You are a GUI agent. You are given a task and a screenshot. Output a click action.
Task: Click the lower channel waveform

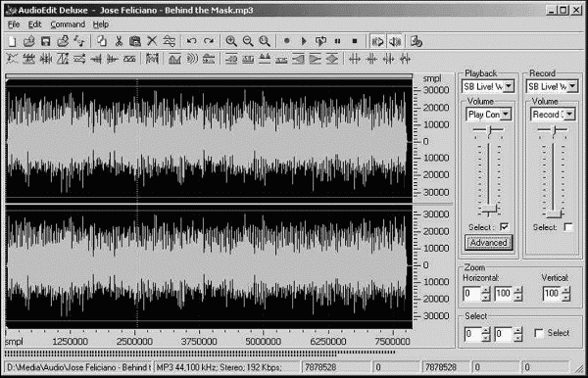click(x=209, y=266)
